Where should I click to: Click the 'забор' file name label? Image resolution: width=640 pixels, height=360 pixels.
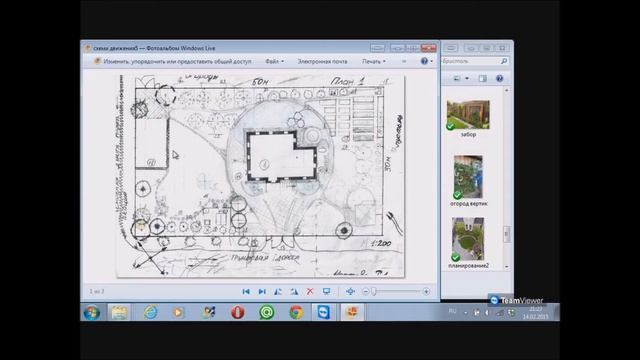tap(468, 134)
